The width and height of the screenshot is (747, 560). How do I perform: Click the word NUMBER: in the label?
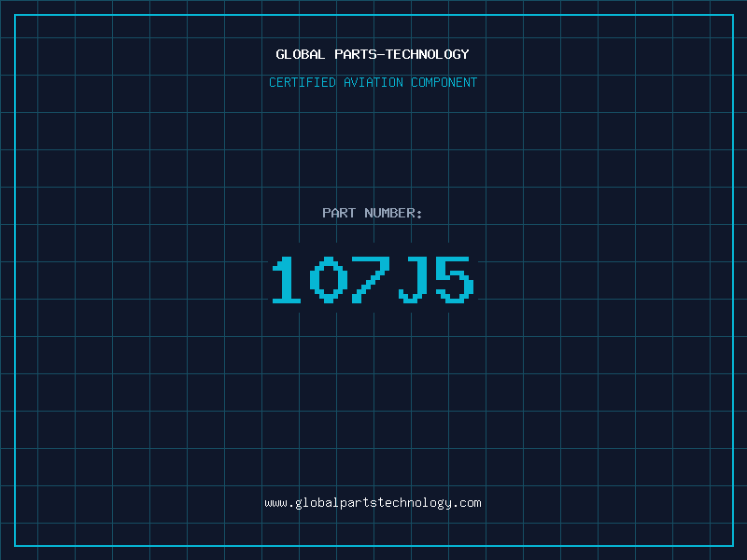pyautogui.click(x=393, y=213)
